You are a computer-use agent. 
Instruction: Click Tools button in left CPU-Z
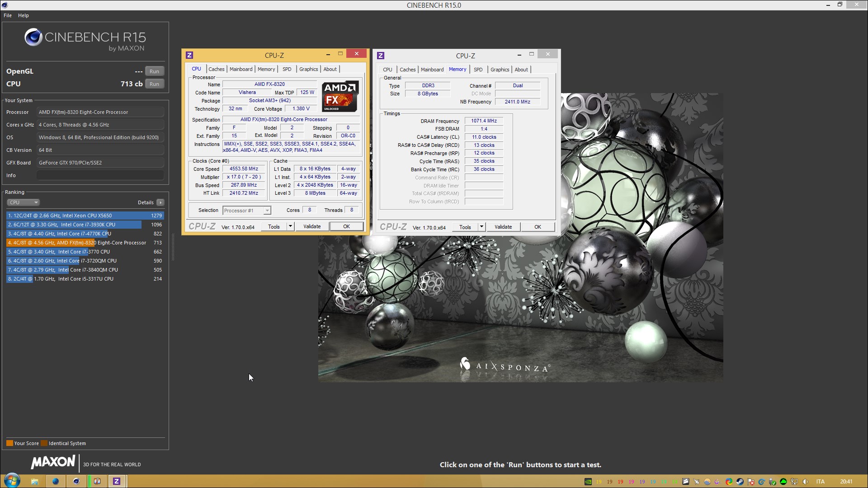click(x=274, y=226)
